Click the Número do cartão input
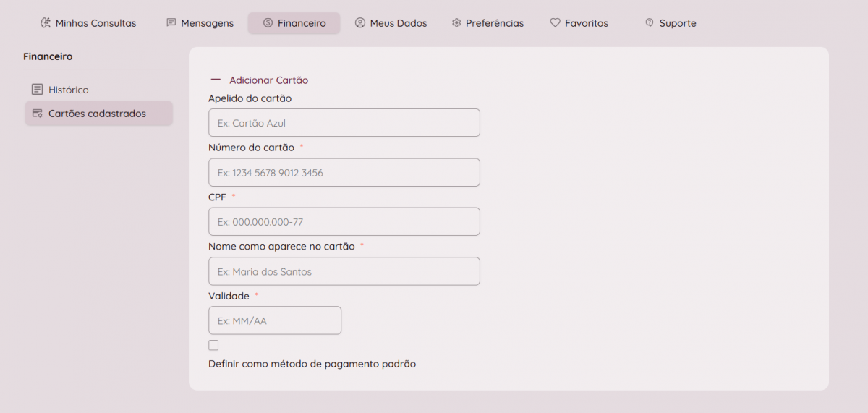Screen dimensions: 868x413 pyautogui.click(x=344, y=173)
